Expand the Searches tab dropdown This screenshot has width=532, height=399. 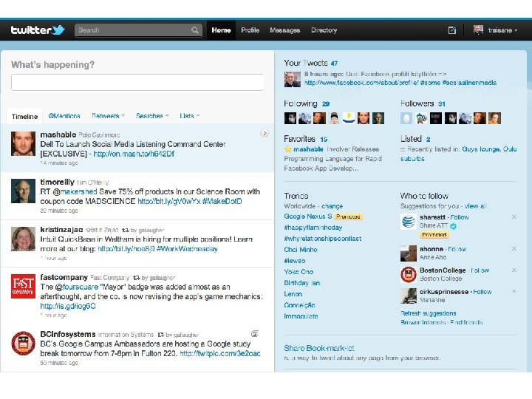click(x=167, y=116)
